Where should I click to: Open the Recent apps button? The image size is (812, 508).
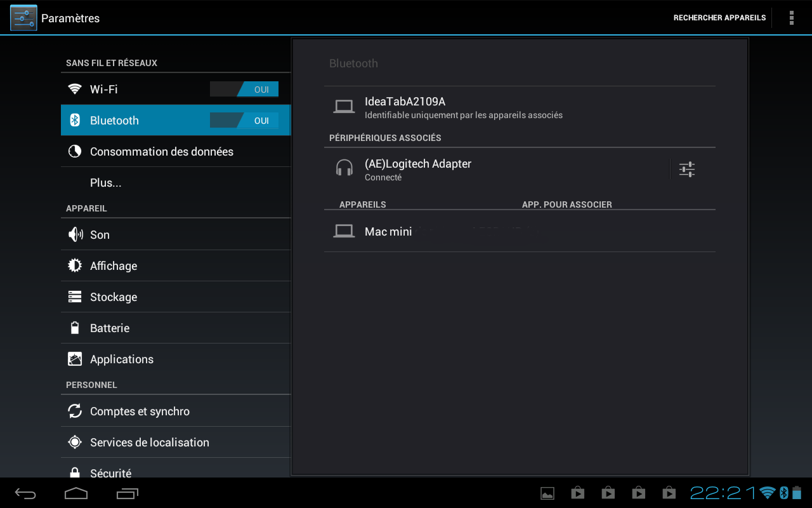point(128,493)
